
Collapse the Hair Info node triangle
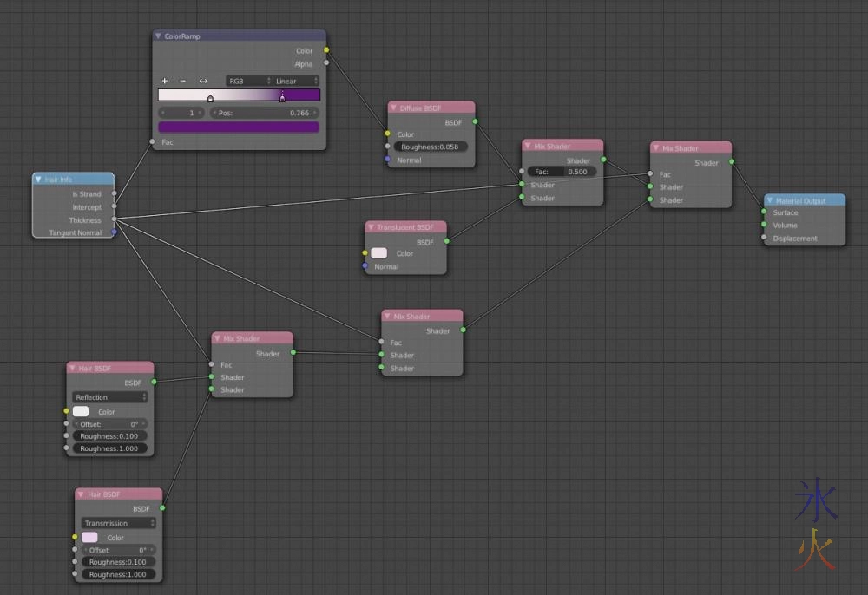pyautogui.click(x=39, y=180)
